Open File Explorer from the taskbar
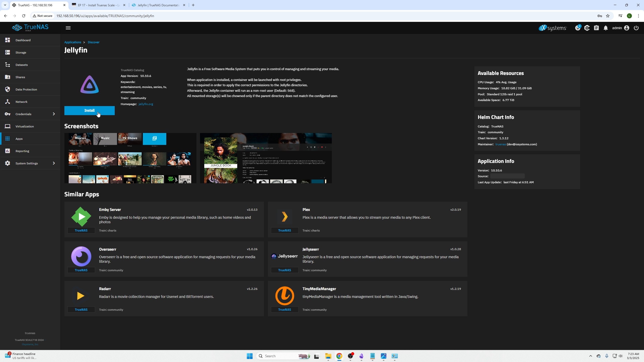The image size is (644, 362). click(x=328, y=356)
